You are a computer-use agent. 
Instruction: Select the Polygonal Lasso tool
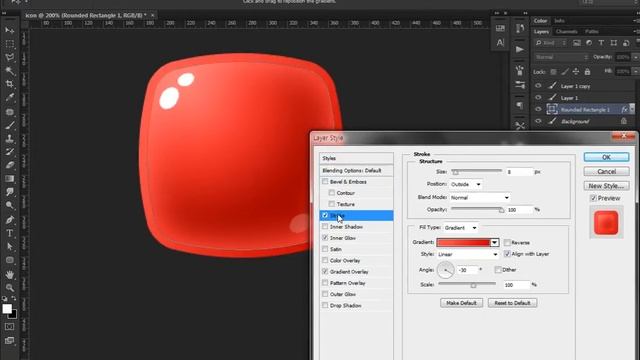coord(10,57)
